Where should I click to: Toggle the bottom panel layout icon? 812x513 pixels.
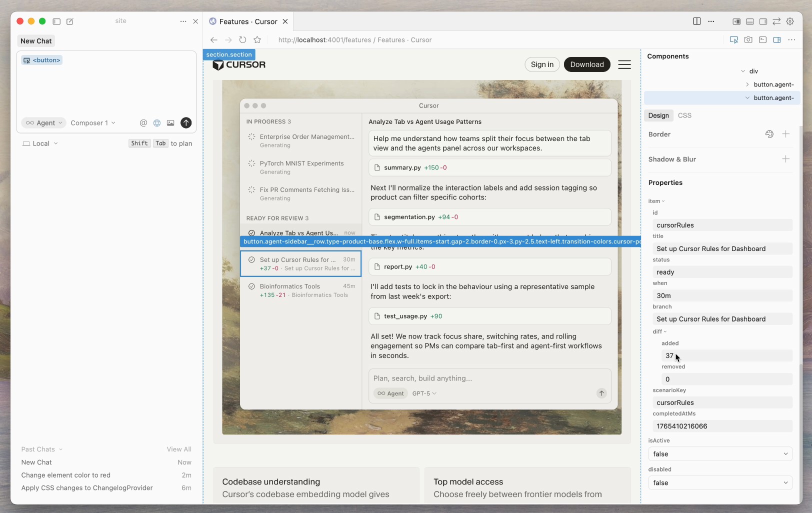(749, 21)
